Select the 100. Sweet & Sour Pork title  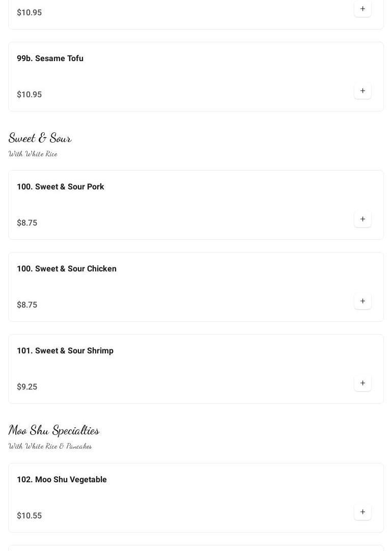pos(60,187)
